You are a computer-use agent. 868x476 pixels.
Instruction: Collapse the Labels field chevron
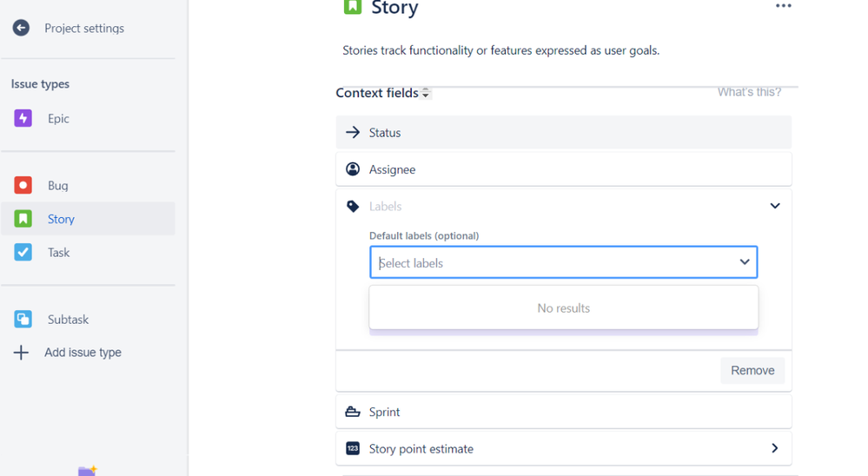pos(775,206)
